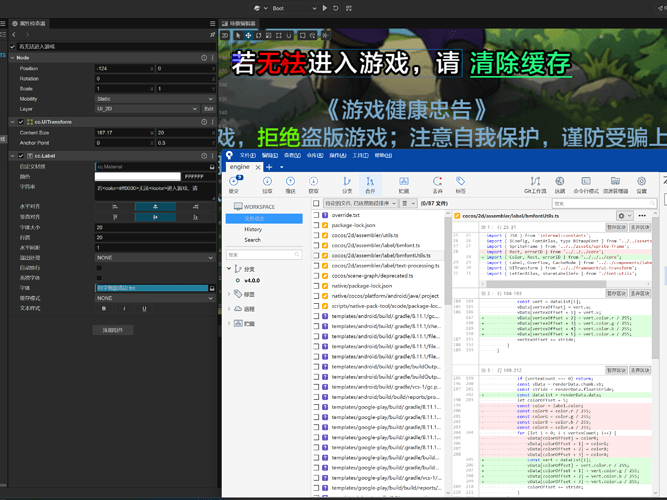Select vertical align top icon

(115, 217)
